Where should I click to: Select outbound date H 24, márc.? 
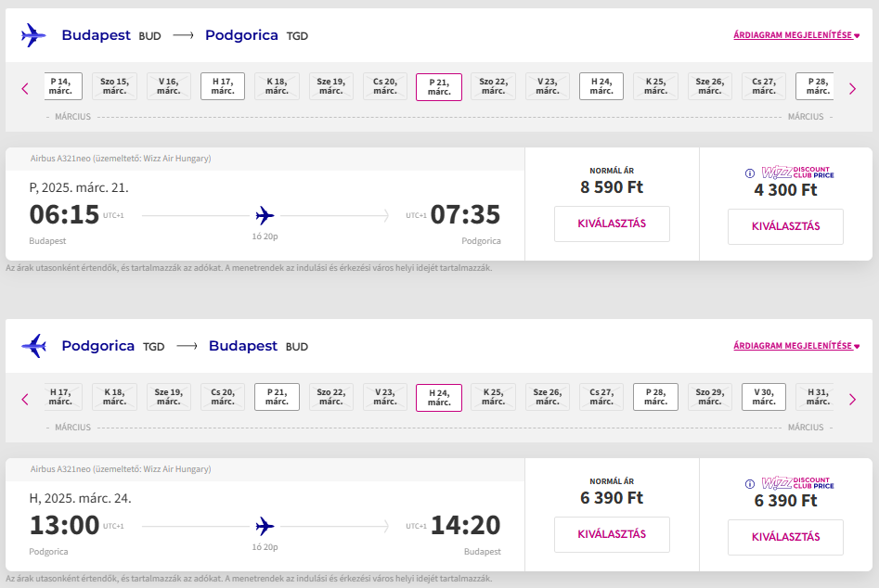601,86
